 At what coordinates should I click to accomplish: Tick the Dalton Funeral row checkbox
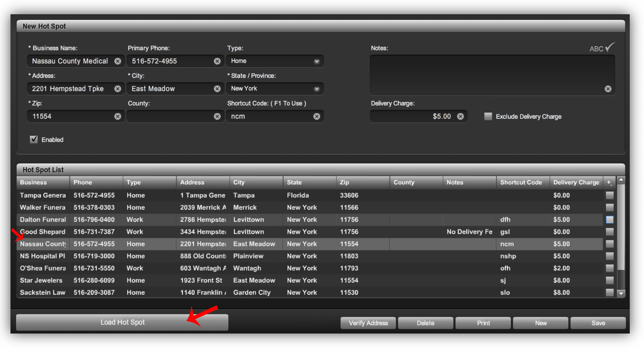click(x=610, y=220)
